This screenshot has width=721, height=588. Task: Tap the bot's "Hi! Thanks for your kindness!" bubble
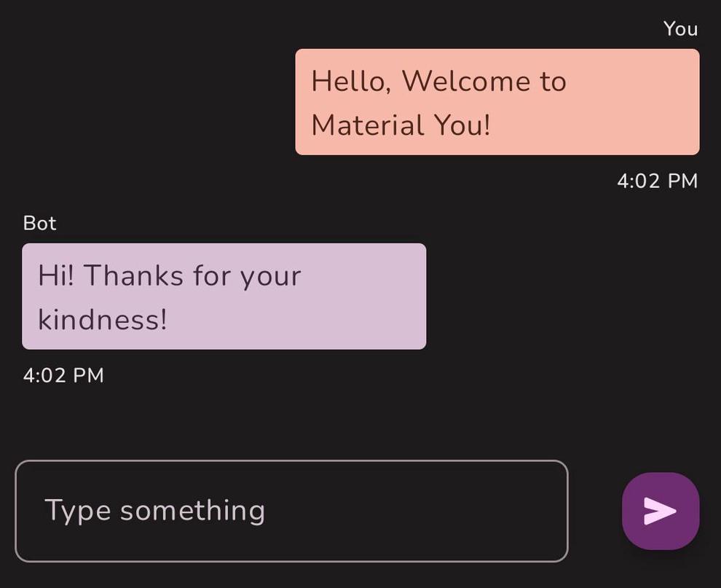224,297
